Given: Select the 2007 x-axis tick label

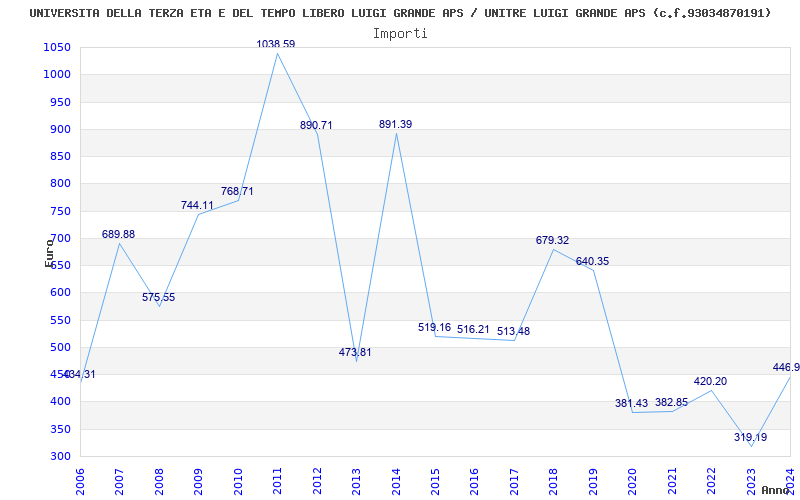Looking at the screenshot, I should (x=119, y=481).
